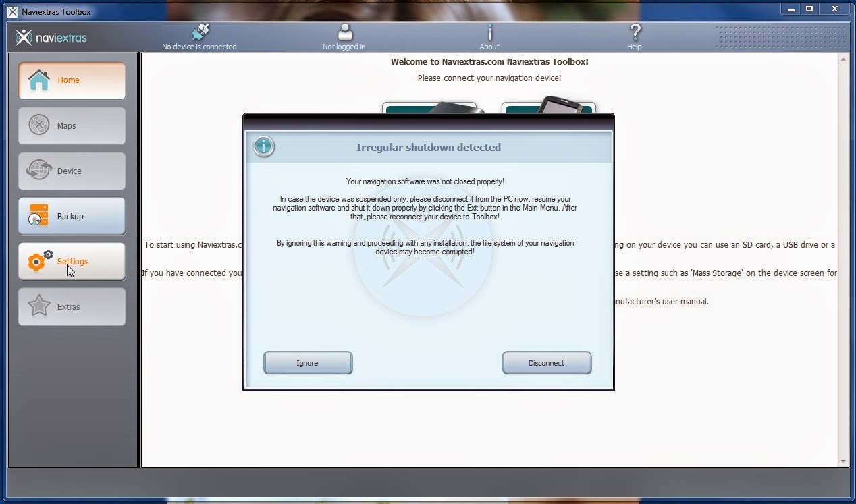
Task: Click the naviextras logo
Action: click(51, 37)
